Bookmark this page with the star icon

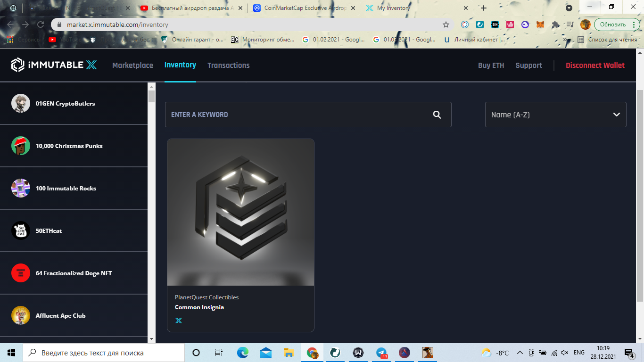[446, 25]
